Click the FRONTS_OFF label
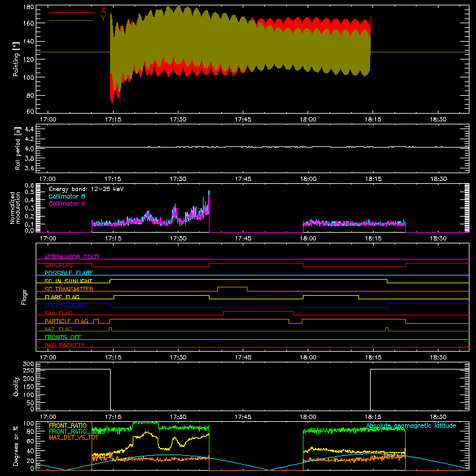The width and height of the screenshot is (476, 476). [63, 337]
